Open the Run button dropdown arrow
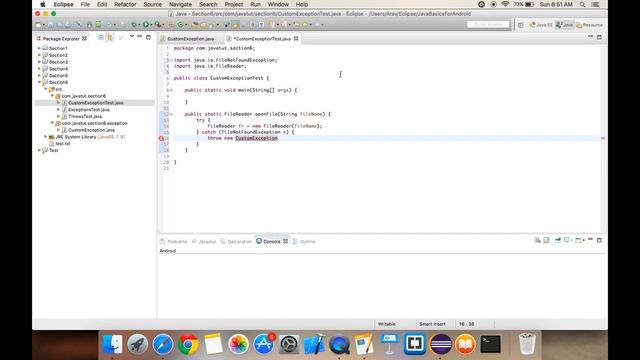Image resolution: width=640 pixels, height=360 pixels. (x=151, y=25)
